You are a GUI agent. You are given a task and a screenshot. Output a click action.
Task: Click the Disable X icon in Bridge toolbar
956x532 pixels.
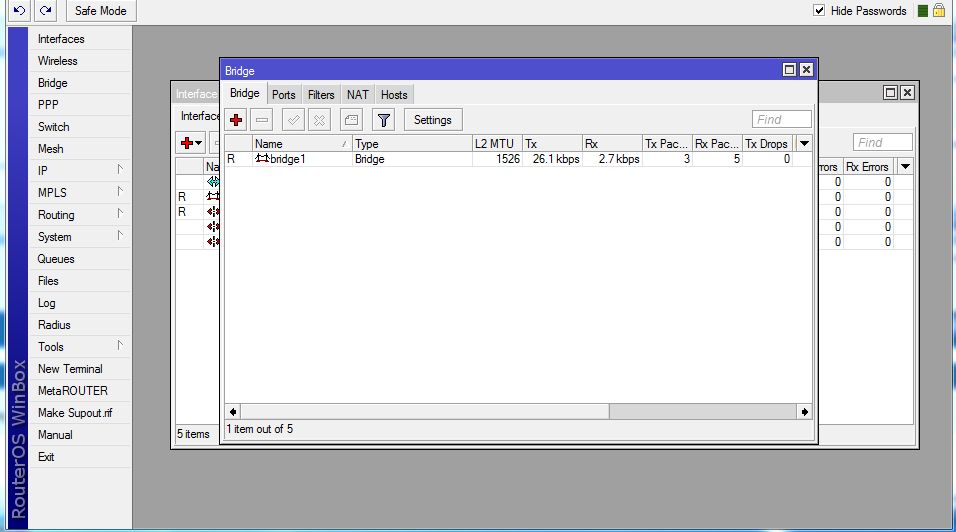(x=319, y=120)
